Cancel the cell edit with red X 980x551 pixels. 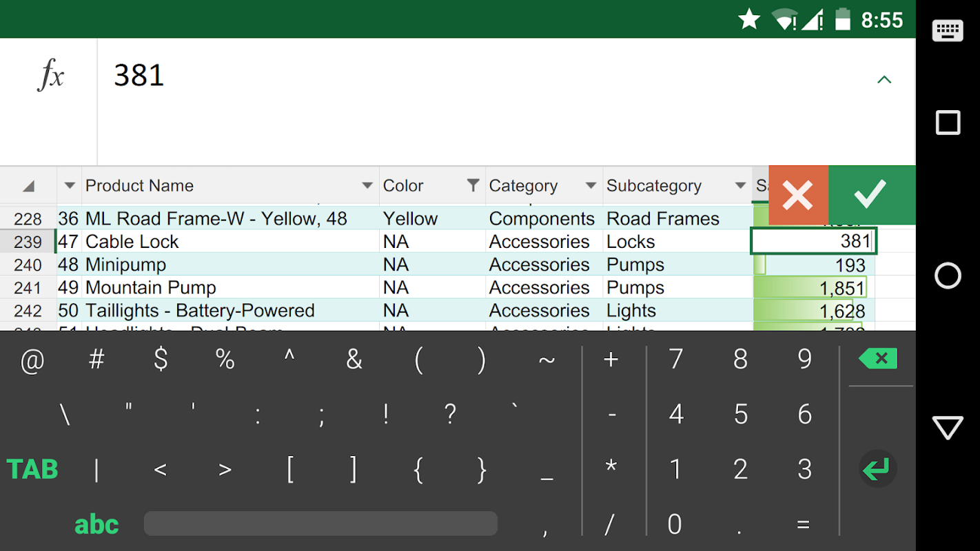click(x=798, y=195)
